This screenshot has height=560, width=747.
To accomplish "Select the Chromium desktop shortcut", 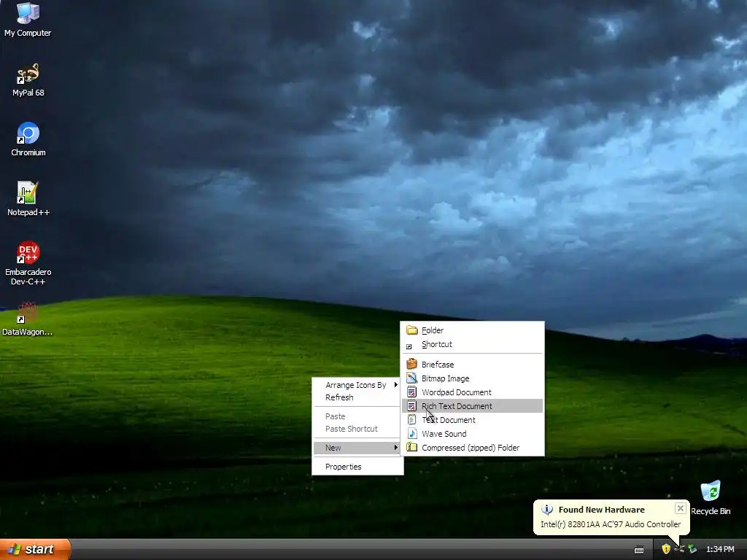I will 28,139.
